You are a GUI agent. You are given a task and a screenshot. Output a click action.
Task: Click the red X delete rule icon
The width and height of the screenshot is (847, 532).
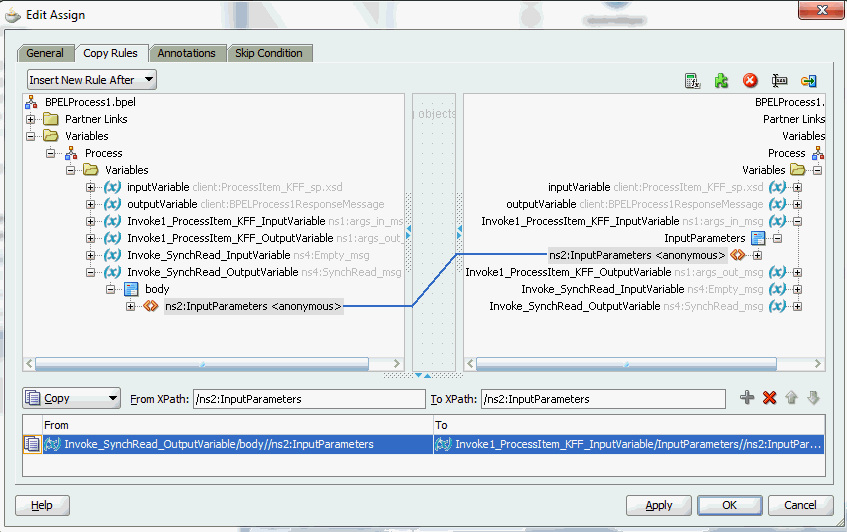click(770, 398)
